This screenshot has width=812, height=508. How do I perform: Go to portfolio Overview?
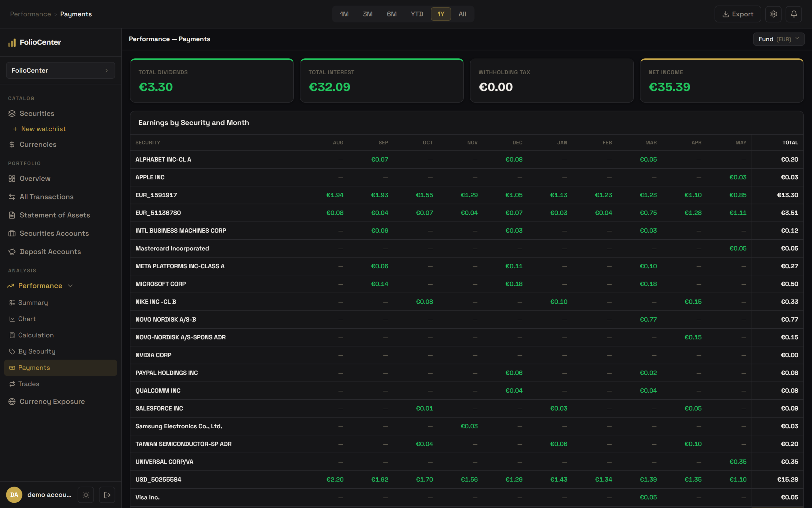point(35,179)
